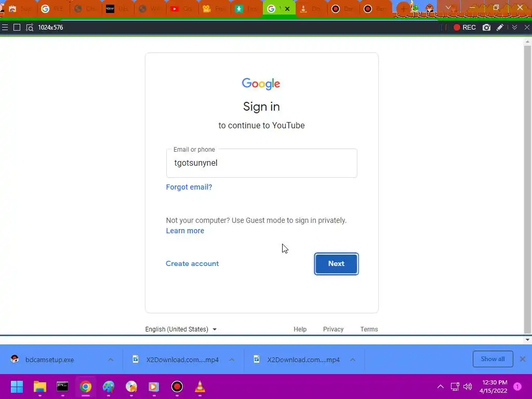This screenshot has width=532, height=399.
Task: Open the Learn more link
Action: pos(185,231)
